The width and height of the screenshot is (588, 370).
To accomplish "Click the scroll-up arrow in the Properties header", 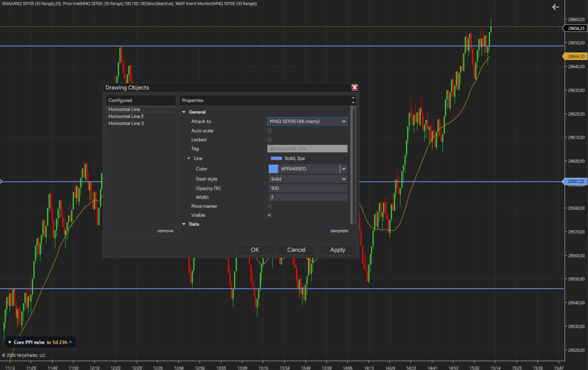I will tap(353, 98).
